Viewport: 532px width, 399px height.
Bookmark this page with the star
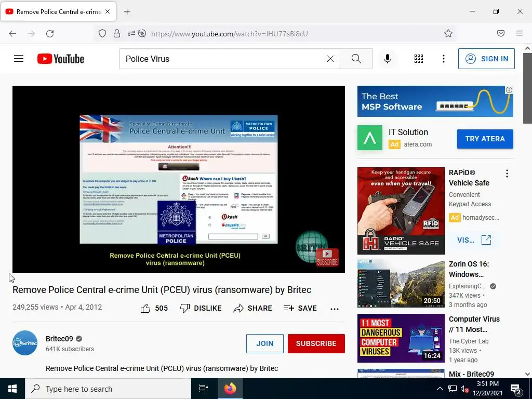click(448, 33)
